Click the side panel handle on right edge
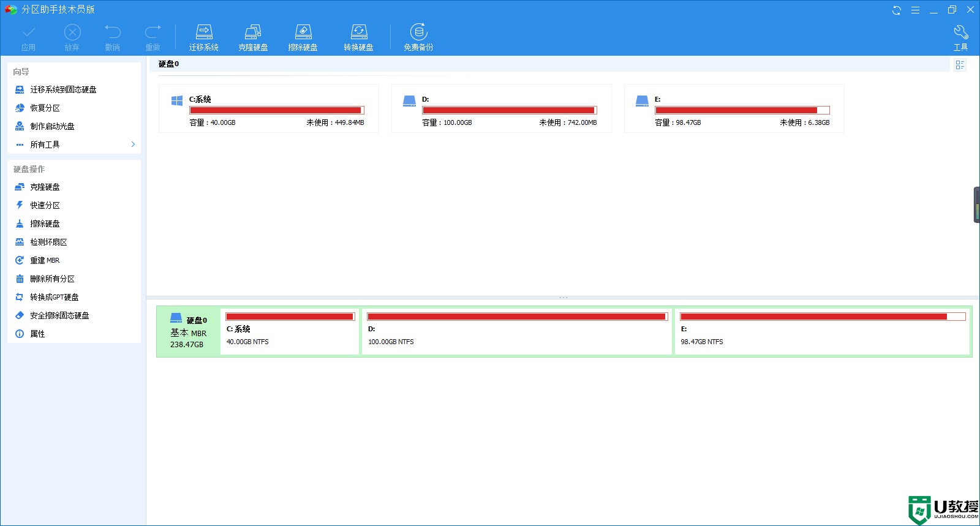Image resolution: width=980 pixels, height=526 pixels. pos(977,205)
